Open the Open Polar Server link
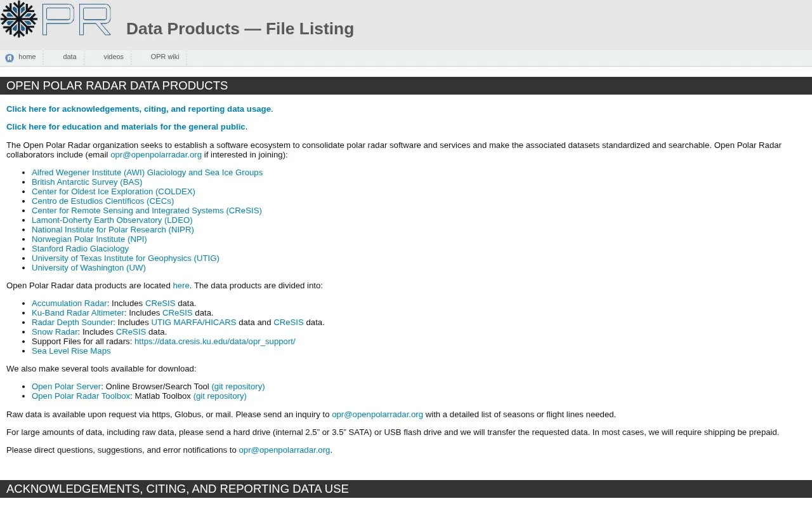812x508 pixels. 67,387
